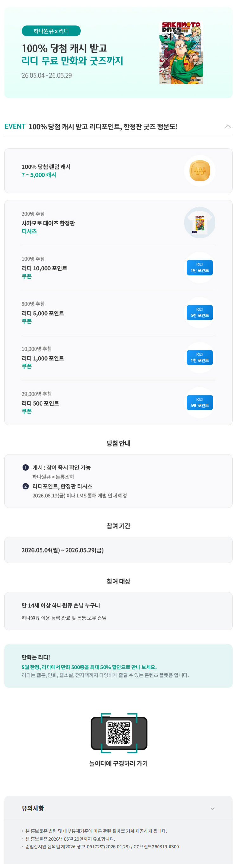The width and height of the screenshot is (238, 868).
Task: Click the RIDI 5백 포인트 coupon icon
Action: coord(200,403)
